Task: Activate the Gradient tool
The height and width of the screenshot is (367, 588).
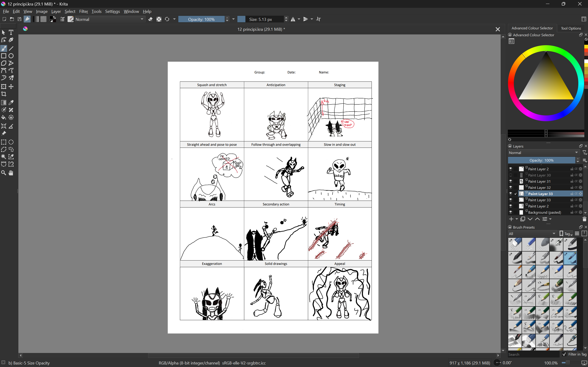Action: (x=4, y=103)
